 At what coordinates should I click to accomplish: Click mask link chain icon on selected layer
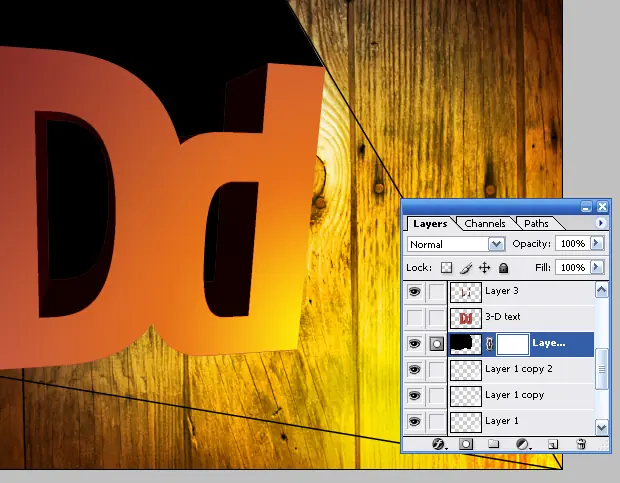click(489, 344)
